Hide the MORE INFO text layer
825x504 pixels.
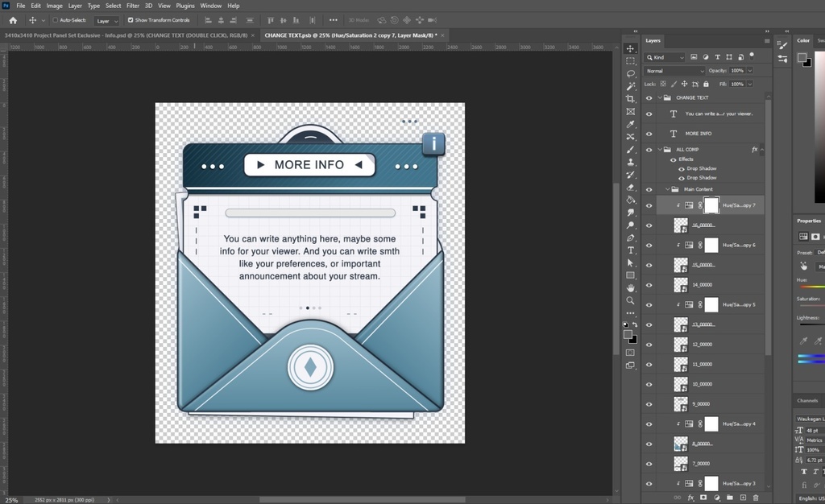pos(649,134)
